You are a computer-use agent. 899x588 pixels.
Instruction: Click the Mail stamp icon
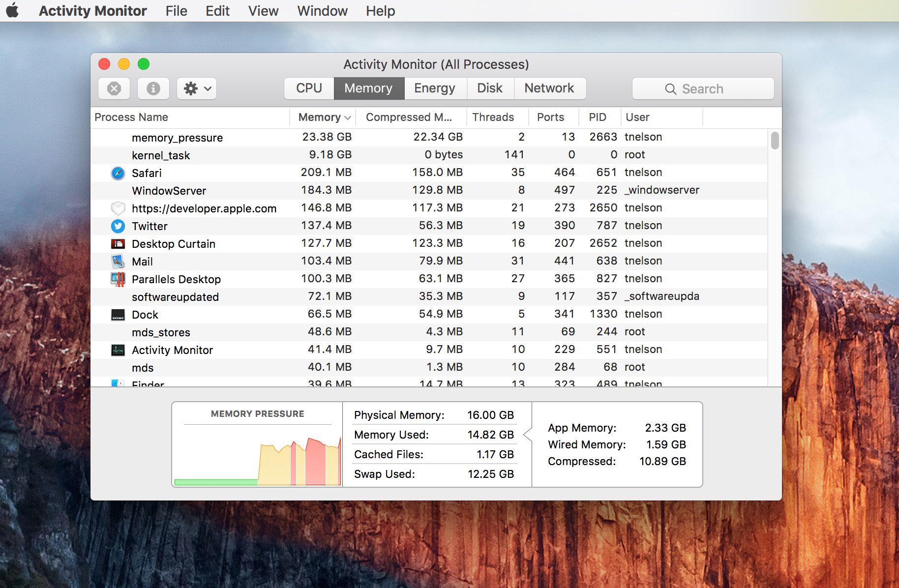coord(118,262)
